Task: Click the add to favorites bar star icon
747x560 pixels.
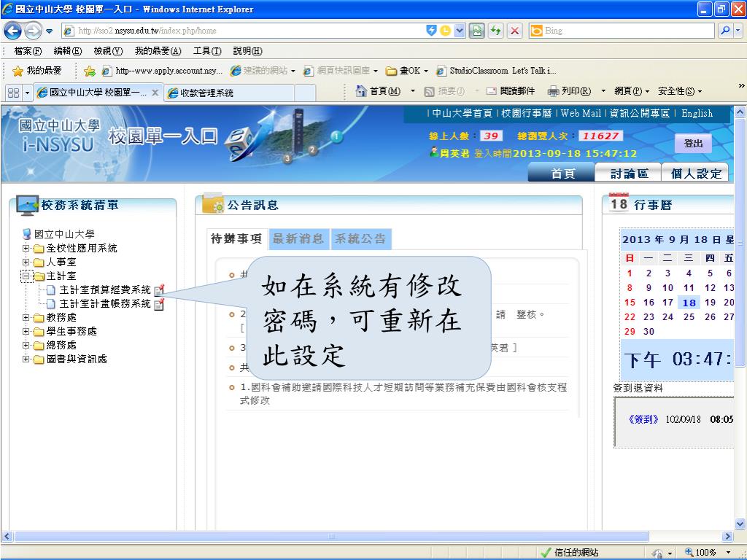Action: coord(89,71)
